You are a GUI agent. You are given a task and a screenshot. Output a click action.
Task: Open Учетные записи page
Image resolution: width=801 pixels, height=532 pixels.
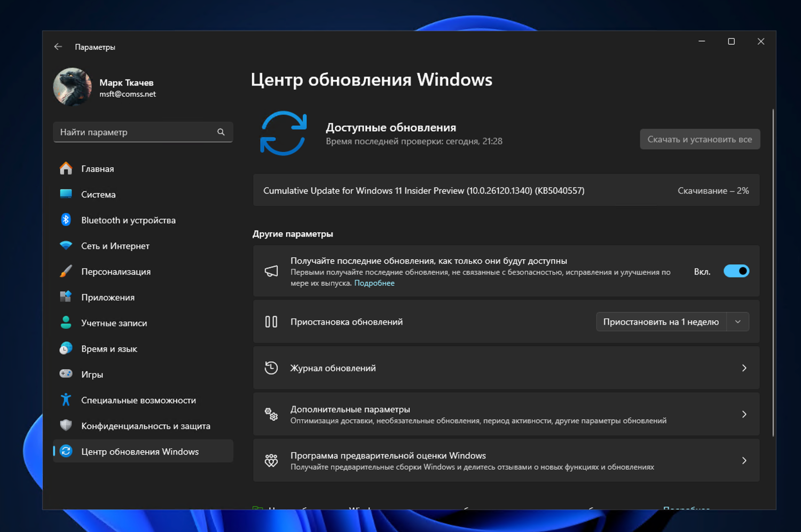pos(143,323)
